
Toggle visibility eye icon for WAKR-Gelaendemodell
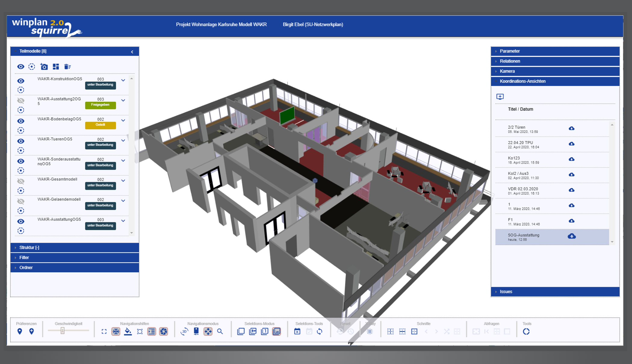click(x=20, y=200)
